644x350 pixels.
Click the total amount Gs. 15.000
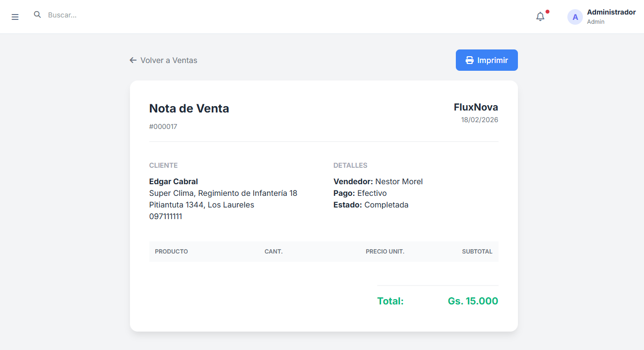coord(472,301)
